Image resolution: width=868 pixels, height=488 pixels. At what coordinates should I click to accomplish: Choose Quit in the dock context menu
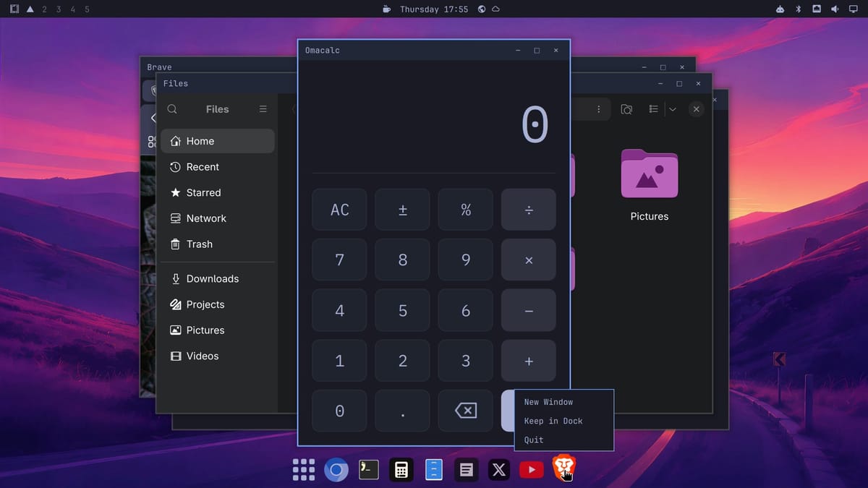534,440
